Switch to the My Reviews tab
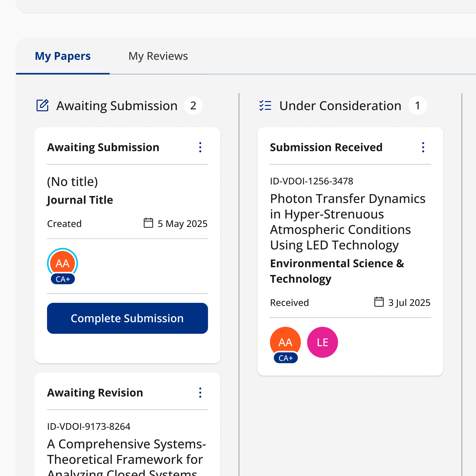The image size is (476, 476). (158, 56)
